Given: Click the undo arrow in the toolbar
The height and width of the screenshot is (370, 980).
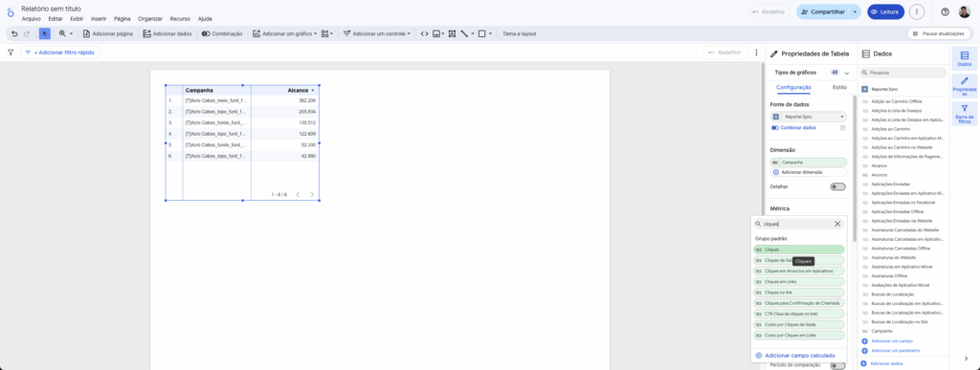Looking at the screenshot, I should tap(14, 33).
